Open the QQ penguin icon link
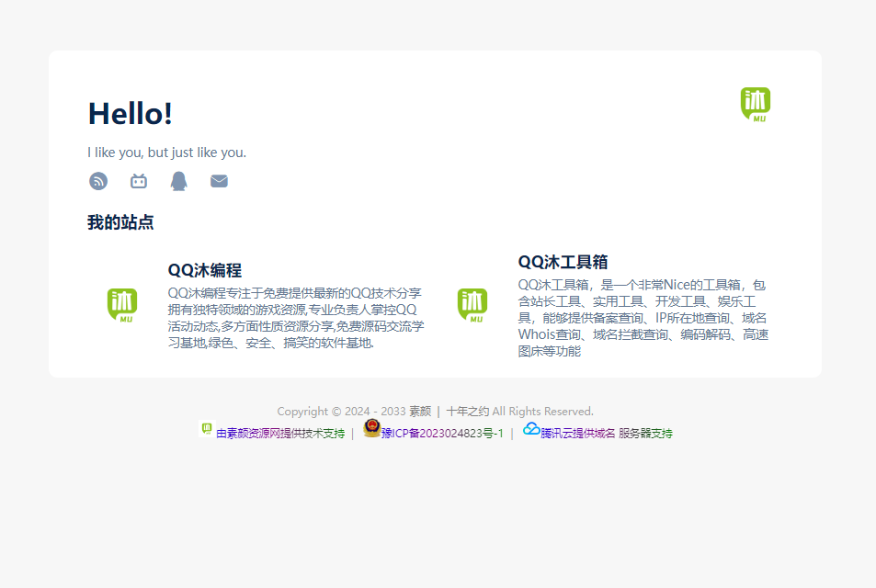The width and height of the screenshot is (876, 588). pos(178,181)
